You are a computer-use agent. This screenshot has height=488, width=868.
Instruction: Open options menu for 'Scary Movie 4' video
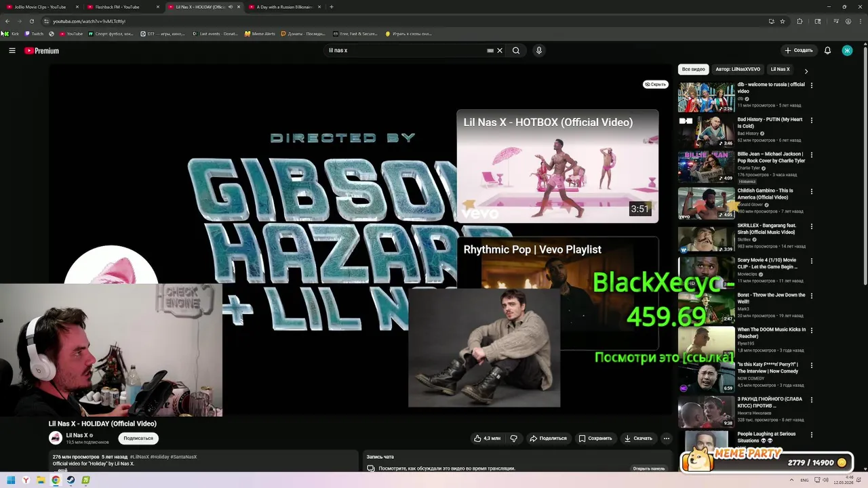point(811,261)
